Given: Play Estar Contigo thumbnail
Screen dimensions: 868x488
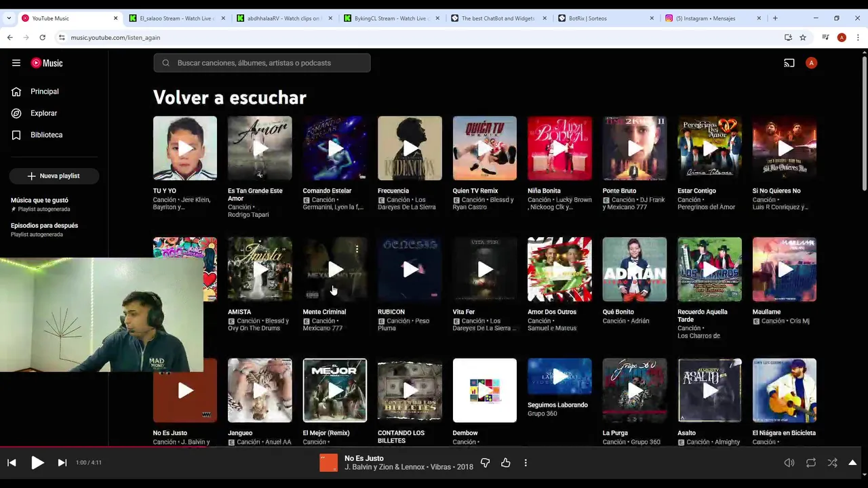Looking at the screenshot, I should click(709, 148).
